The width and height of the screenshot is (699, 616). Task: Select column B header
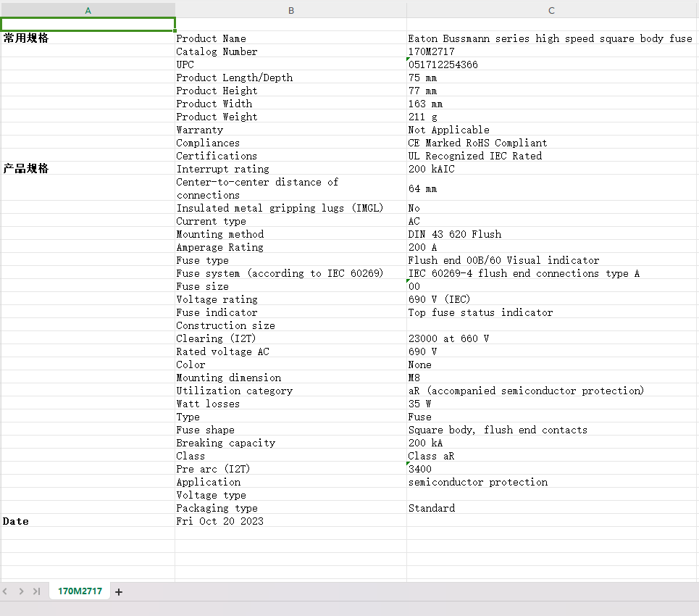click(290, 10)
